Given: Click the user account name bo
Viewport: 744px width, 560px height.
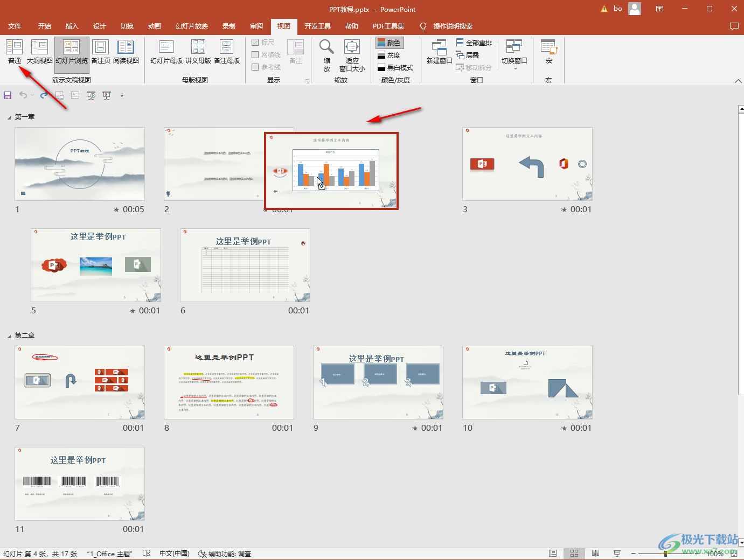Looking at the screenshot, I should 618,9.
